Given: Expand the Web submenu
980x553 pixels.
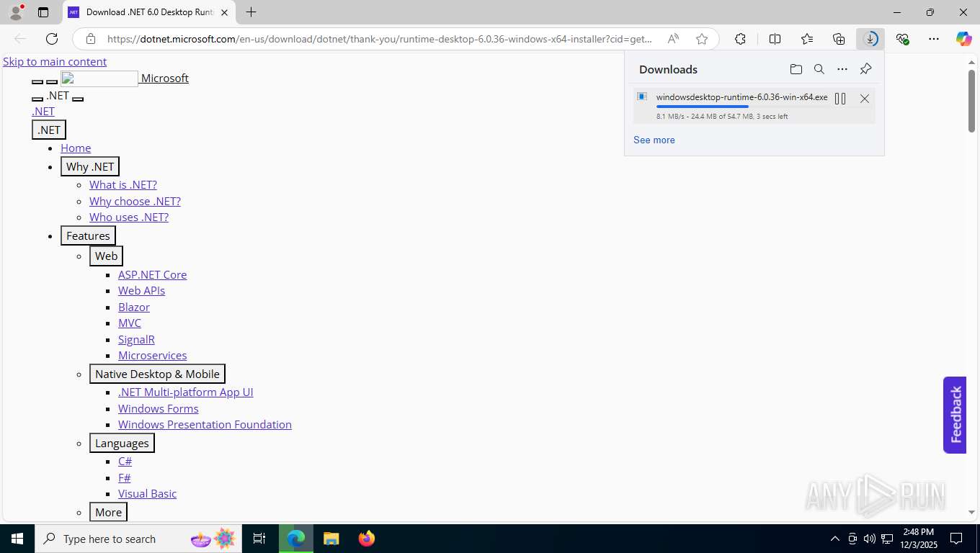Looking at the screenshot, I should 106,256.
